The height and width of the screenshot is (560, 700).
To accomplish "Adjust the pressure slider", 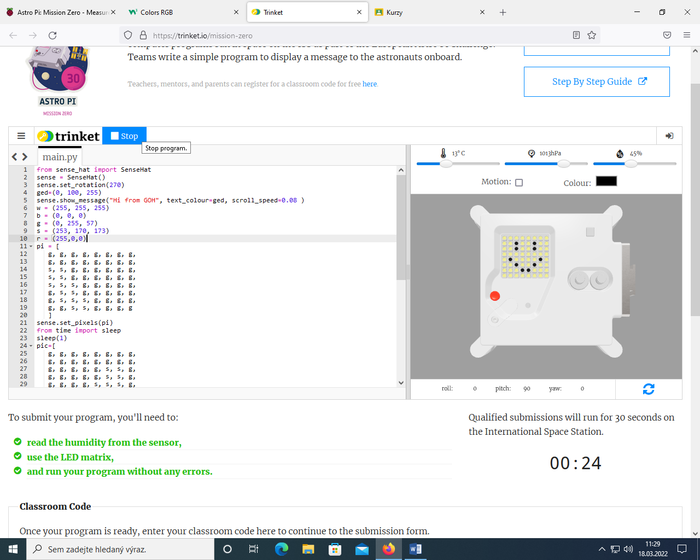I will coord(552,164).
